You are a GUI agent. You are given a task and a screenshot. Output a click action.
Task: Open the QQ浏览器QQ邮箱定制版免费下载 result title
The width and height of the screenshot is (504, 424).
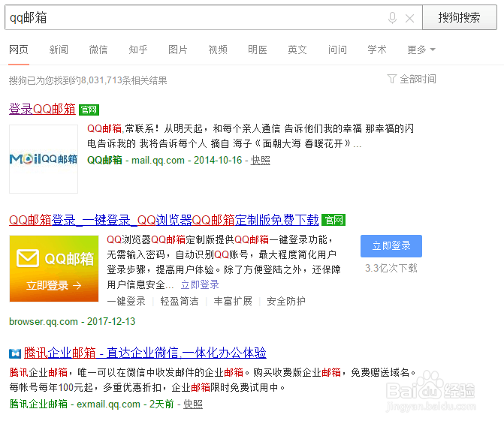(x=164, y=220)
